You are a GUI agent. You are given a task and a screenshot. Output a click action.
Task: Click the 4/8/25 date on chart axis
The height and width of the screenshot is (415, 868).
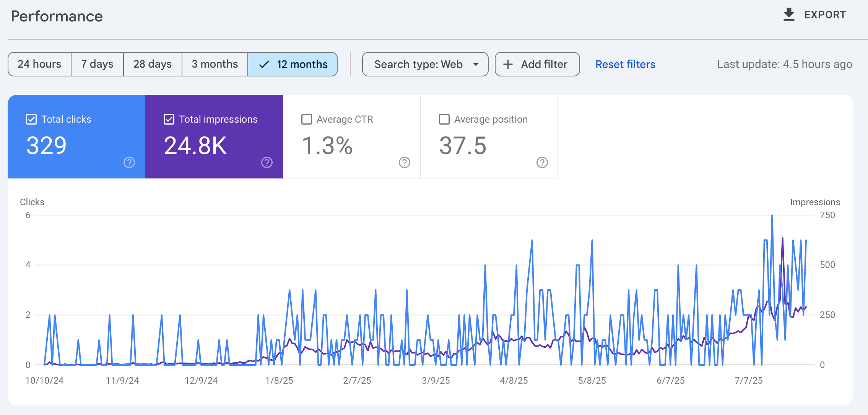(x=514, y=381)
